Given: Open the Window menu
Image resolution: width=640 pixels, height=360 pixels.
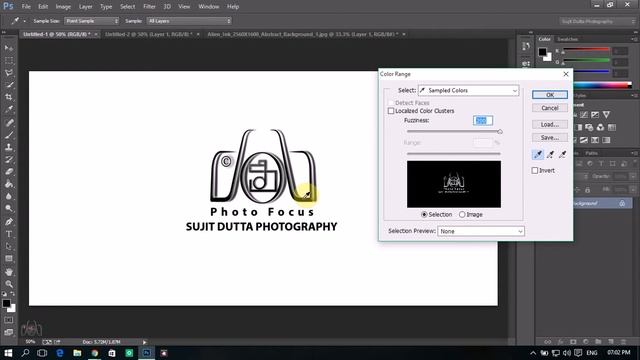Looking at the screenshot, I should tap(209, 7).
